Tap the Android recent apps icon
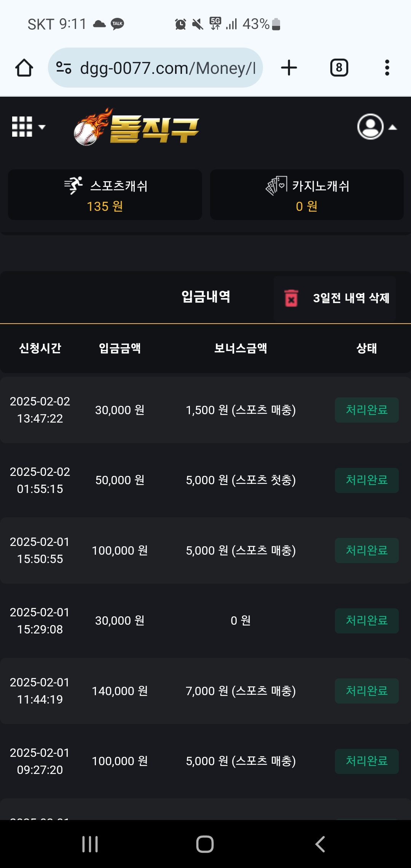This screenshot has width=411, height=868. [90, 844]
